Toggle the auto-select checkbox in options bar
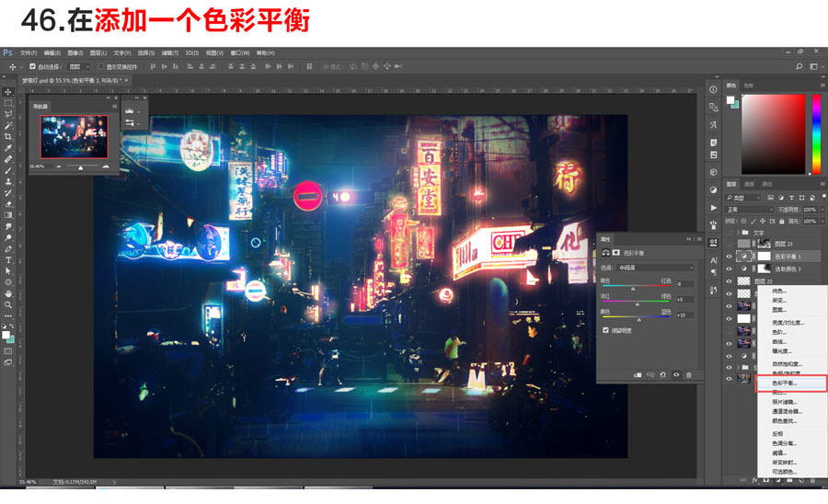 [33, 66]
